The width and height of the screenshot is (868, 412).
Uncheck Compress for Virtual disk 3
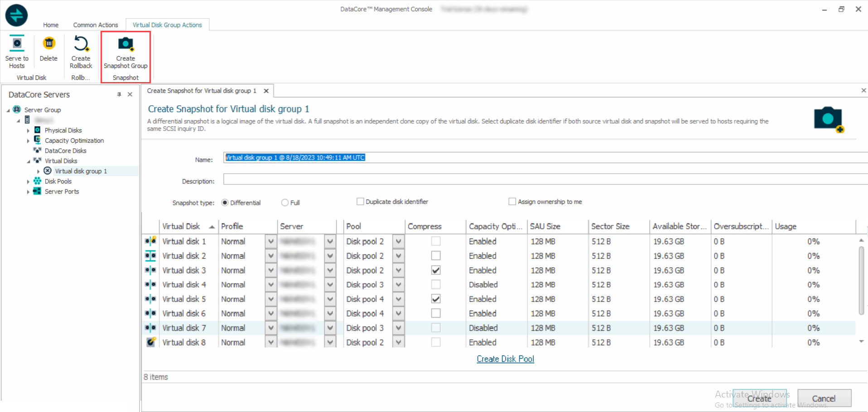[x=436, y=270]
